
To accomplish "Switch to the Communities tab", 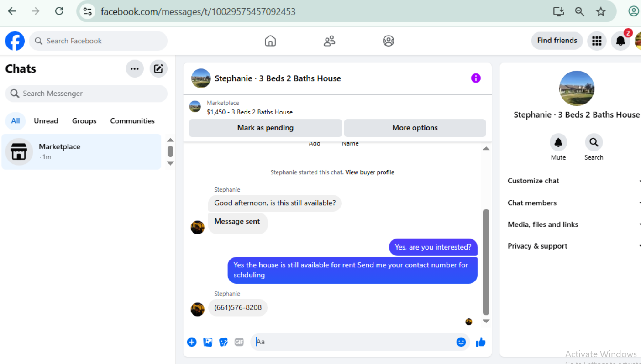I will click(x=132, y=121).
